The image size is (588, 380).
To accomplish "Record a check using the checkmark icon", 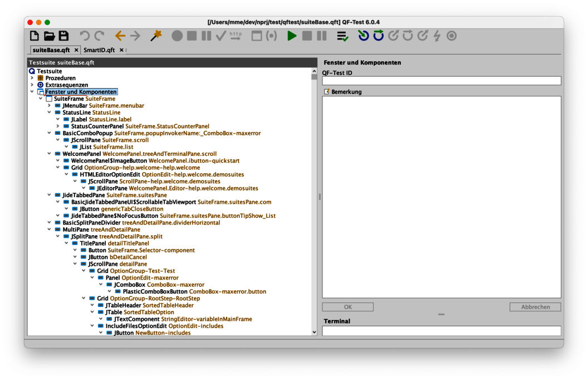I will [x=220, y=36].
